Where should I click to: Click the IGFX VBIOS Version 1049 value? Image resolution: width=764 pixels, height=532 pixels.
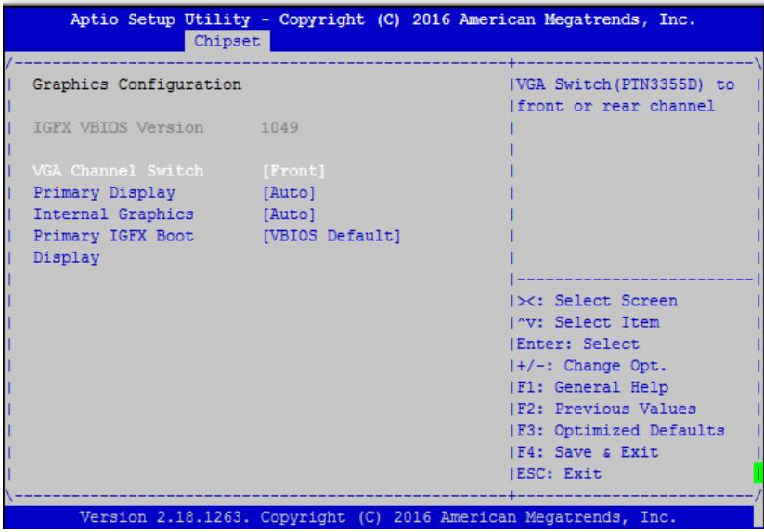(279, 127)
